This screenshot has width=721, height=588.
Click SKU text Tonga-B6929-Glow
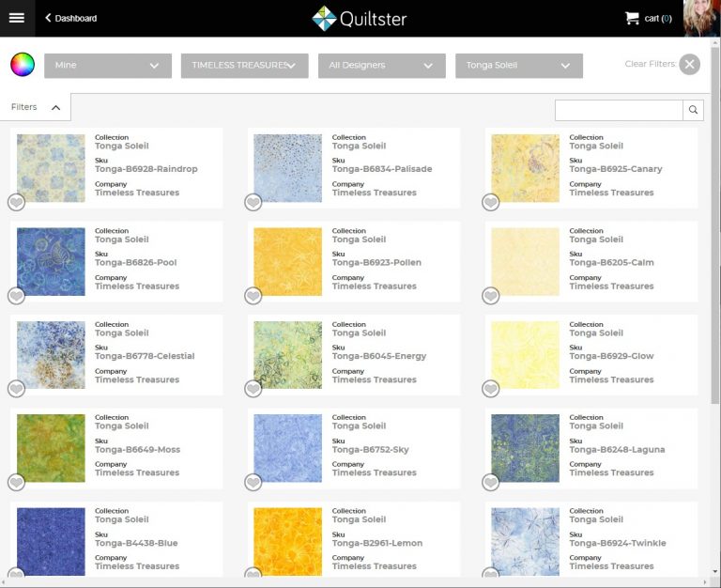(611, 356)
